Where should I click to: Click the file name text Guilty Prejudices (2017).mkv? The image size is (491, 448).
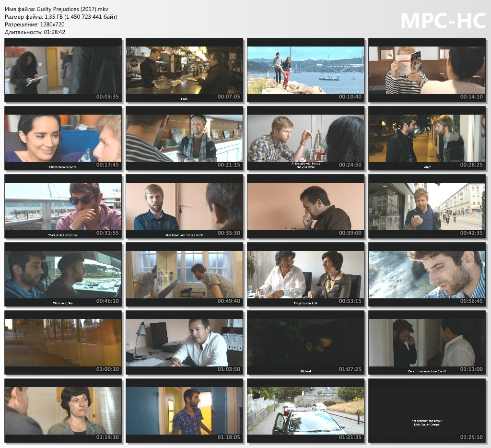point(72,9)
